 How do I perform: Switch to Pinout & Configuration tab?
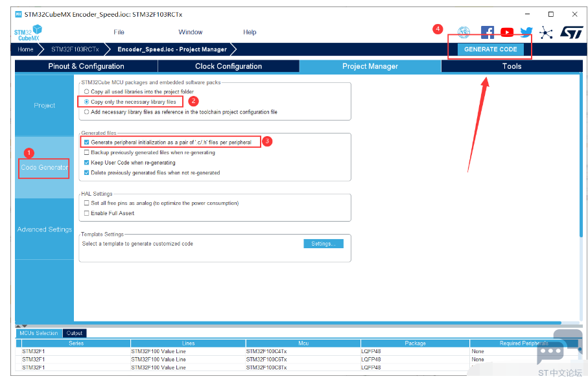coord(86,66)
